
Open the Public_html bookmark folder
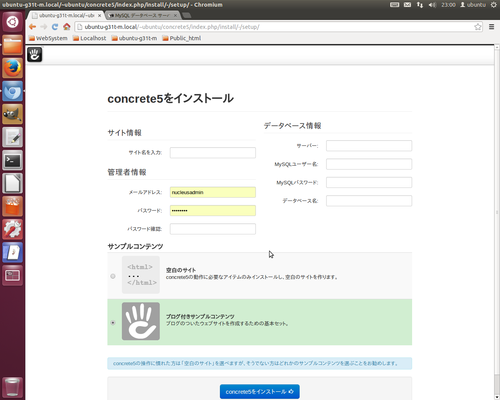point(182,38)
